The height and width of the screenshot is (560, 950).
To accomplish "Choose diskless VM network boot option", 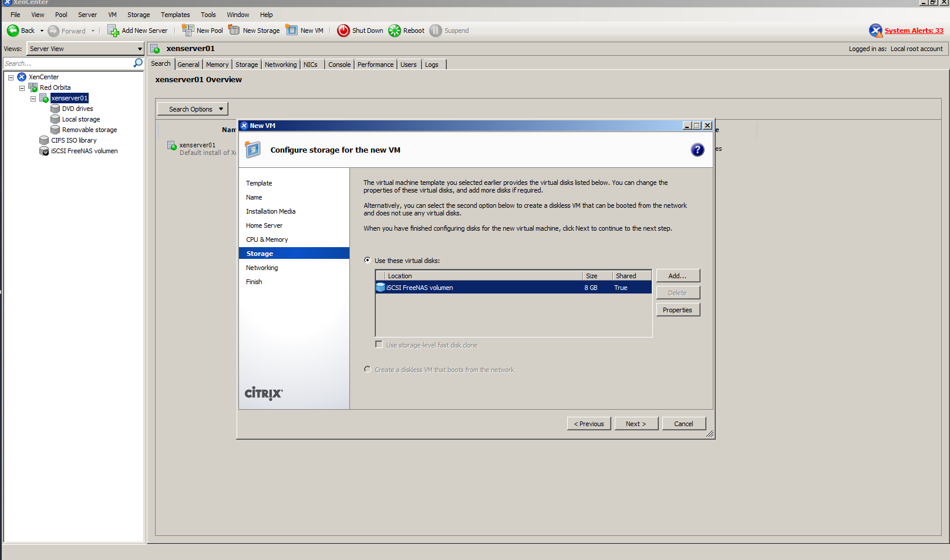I will pos(368,370).
